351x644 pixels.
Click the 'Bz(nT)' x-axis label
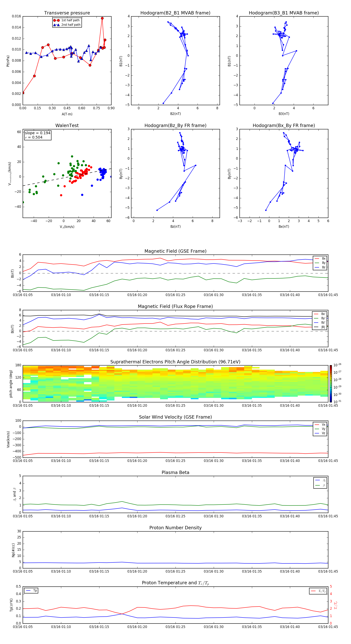coord(175,227)
